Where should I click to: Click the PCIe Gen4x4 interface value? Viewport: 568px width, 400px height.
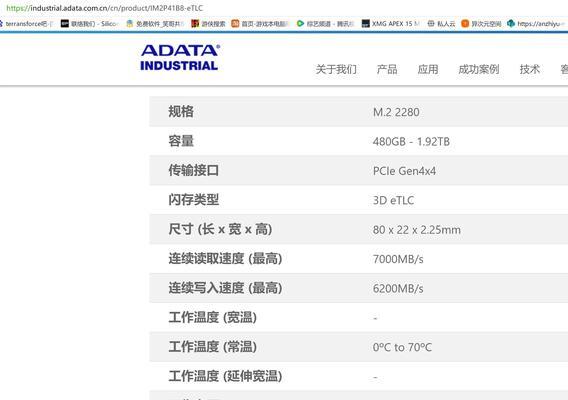(x=404, y=171)
